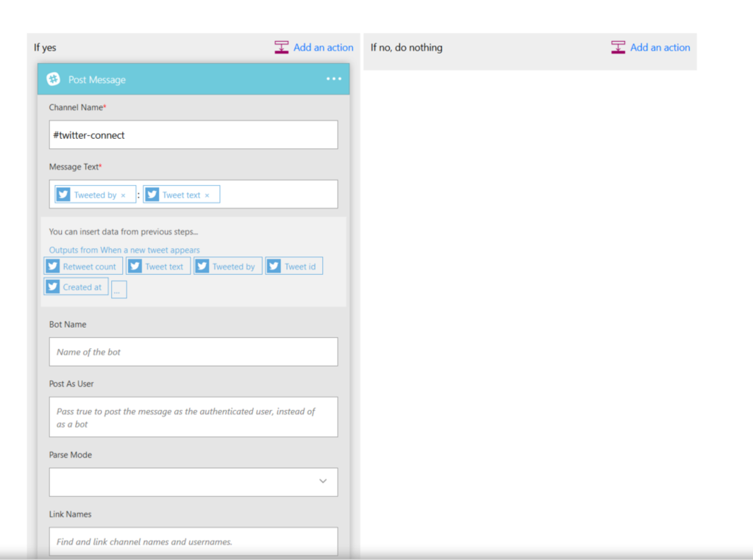Click the Slack icon in the Post Message header
The height and width of the screenshot is (560, 753).
coord(53,79)
